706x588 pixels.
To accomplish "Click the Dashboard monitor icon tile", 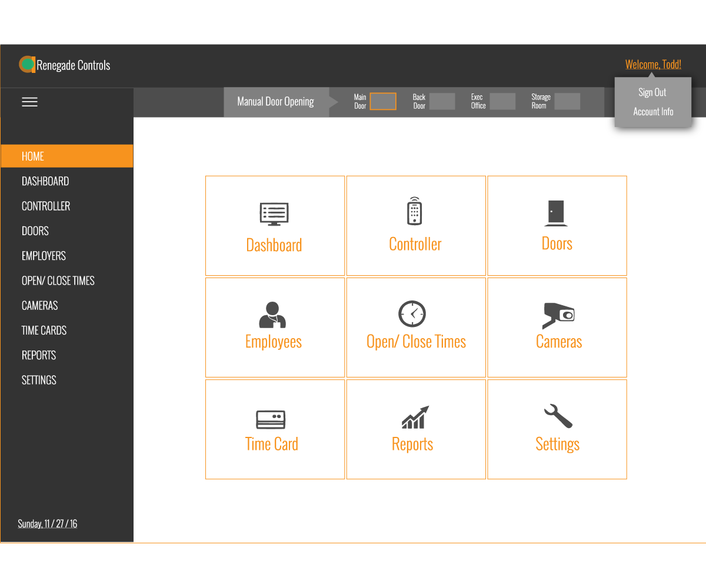I will (274, 215).
